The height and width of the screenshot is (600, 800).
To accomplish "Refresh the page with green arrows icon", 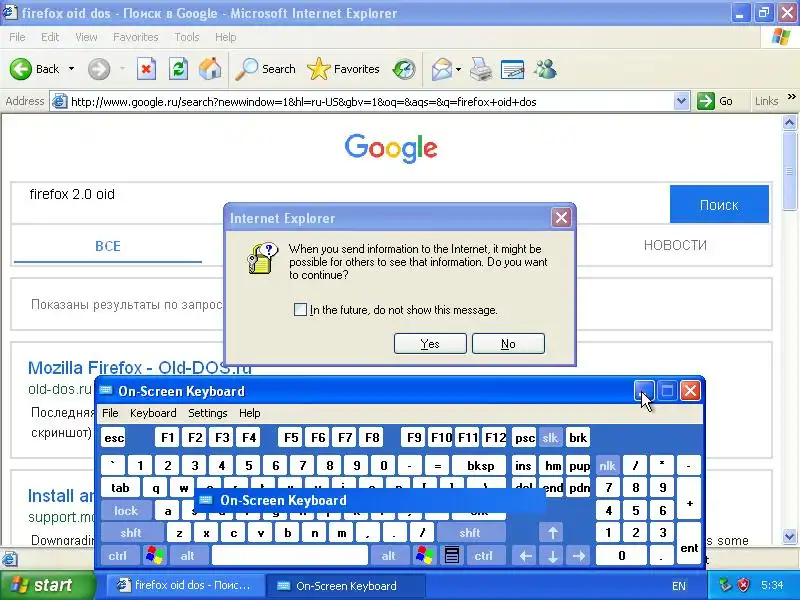I will click(x=179, y=69).
